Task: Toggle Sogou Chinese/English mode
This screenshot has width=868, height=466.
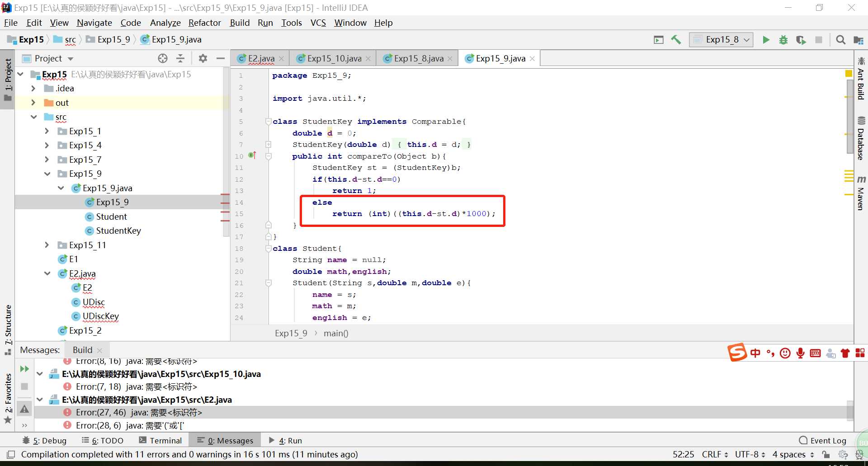Action: click(755, 353)
